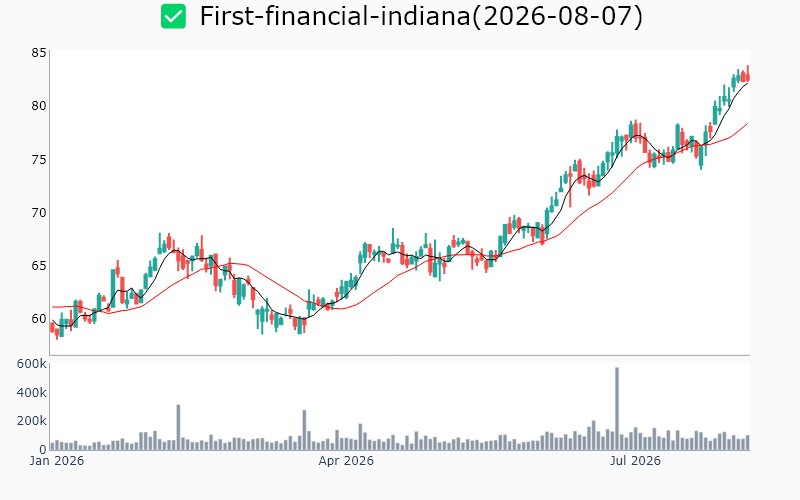Click the 85 price axis label
The image size is (800, 500).
point(39,53)
